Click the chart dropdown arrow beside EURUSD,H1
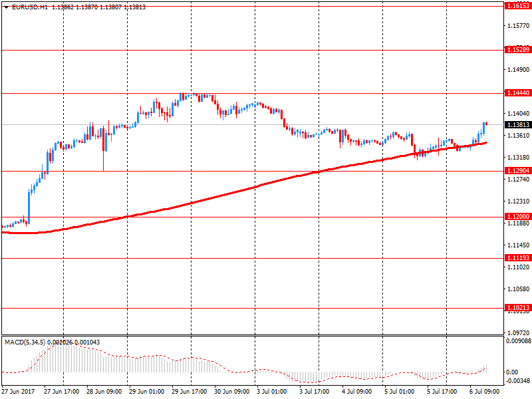Viewport: 532px width, 399px height. click(x=7, y=7)
